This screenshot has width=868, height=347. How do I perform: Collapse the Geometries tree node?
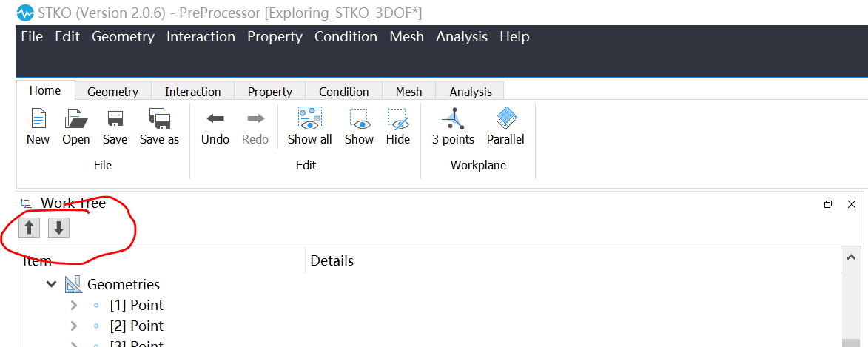(x=51, y=284)
